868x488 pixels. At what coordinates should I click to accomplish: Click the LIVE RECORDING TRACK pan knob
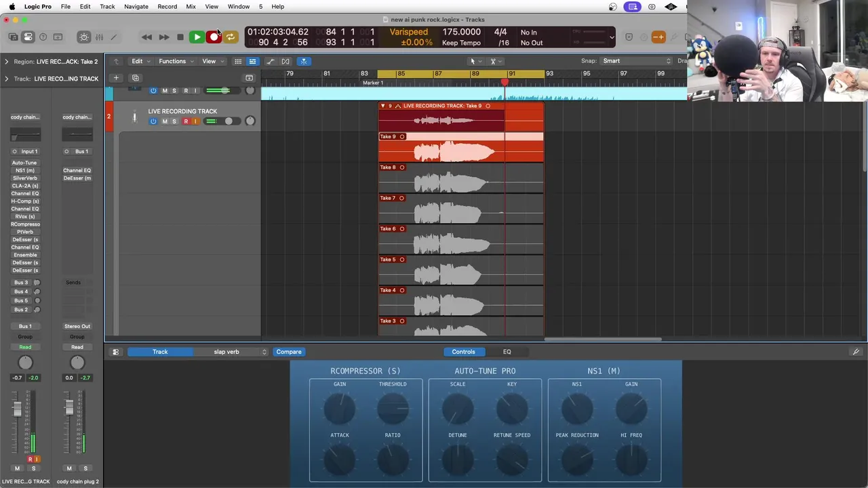coord(250,121)
